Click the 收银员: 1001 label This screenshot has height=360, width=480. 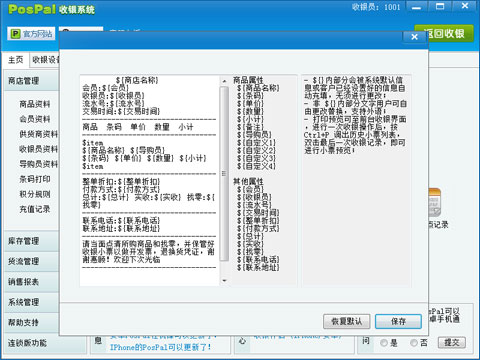[x=376, y=7]
